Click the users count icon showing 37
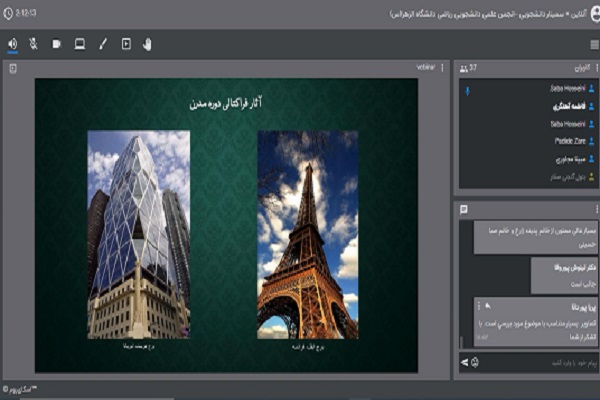Image resolution: width=600 pixels, height=400 pixels. pyautogui.click(x=464, y=69)
